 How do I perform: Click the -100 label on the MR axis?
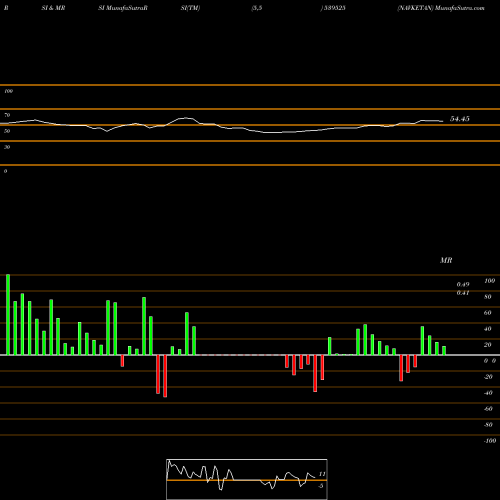pyautogui.click(x=490, y=441)
